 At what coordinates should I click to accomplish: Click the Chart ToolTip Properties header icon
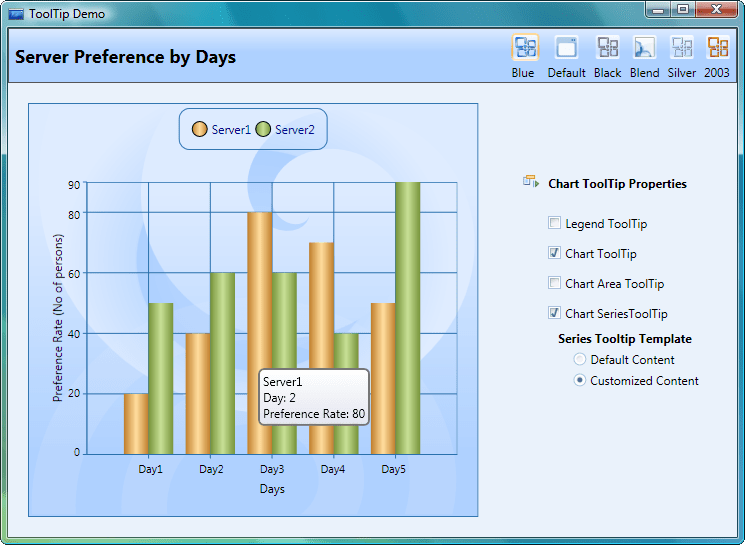[531, 181]
